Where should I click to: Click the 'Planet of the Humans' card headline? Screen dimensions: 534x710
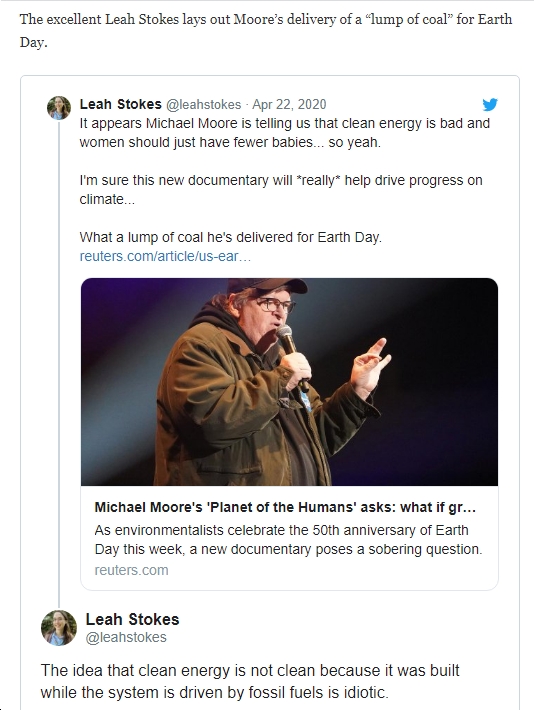click(285, 507)
